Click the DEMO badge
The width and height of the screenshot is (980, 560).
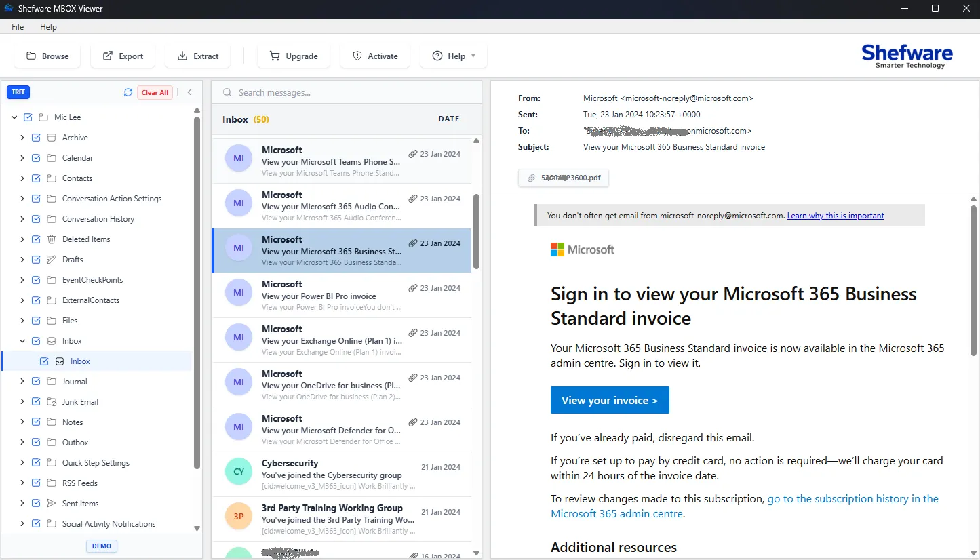[102, 546]
